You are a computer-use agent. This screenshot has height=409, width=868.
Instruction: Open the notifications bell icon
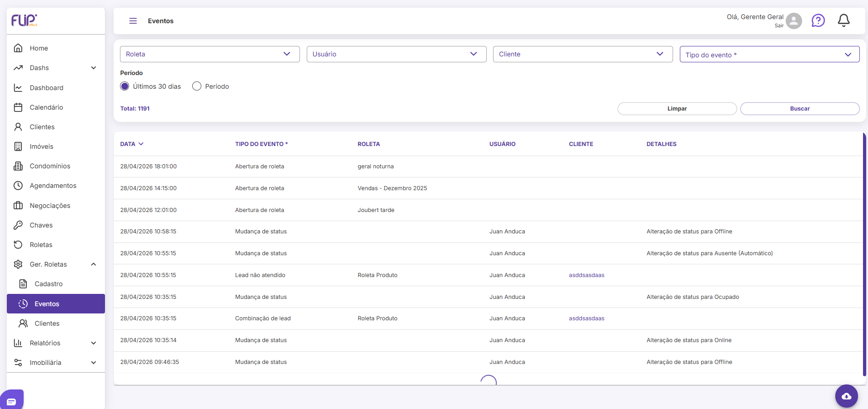coord(843,20)
